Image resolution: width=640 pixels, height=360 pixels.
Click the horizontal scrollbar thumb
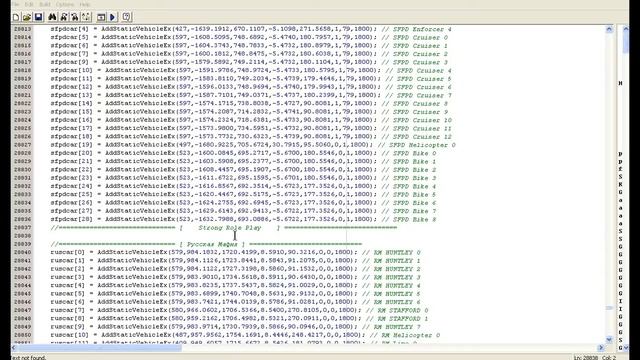[100, 348]
